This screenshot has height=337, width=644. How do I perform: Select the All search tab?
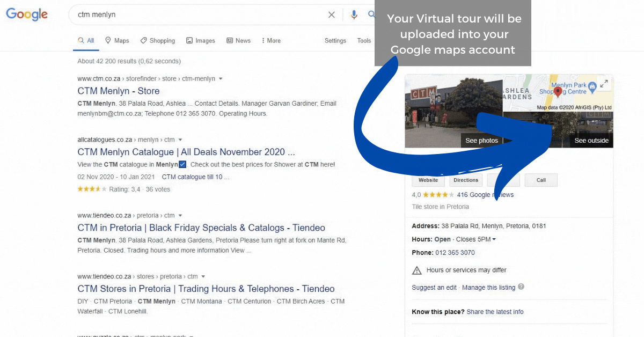tap(86, 41)
